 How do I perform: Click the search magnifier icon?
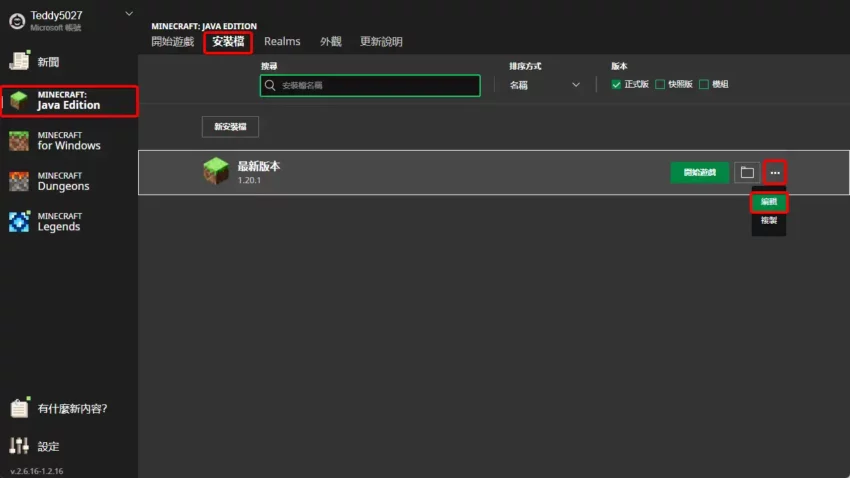(x=270, y=86)
